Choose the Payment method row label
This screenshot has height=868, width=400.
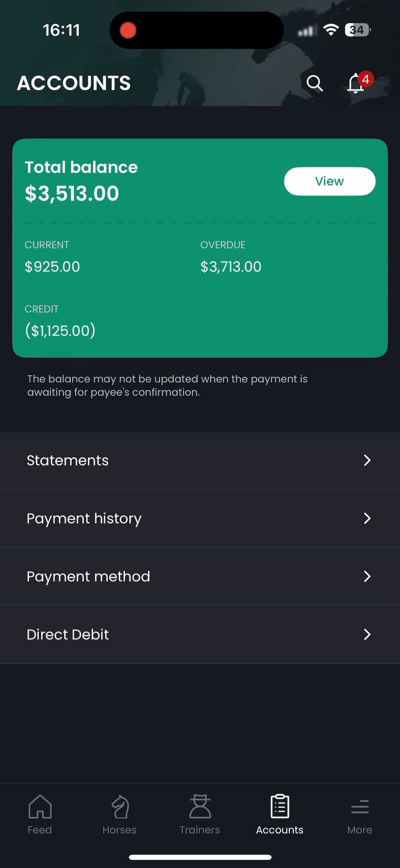pos(88,577)
